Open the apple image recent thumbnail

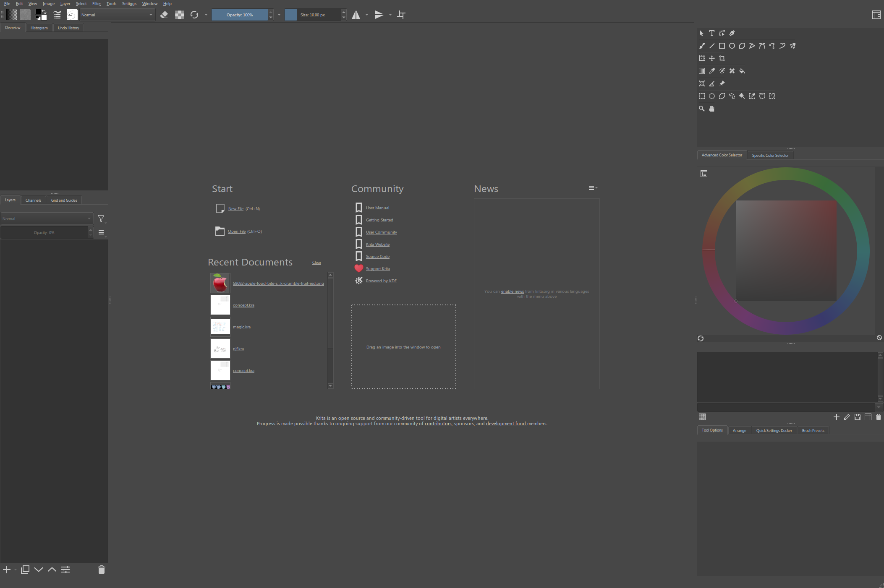(220, 283)
